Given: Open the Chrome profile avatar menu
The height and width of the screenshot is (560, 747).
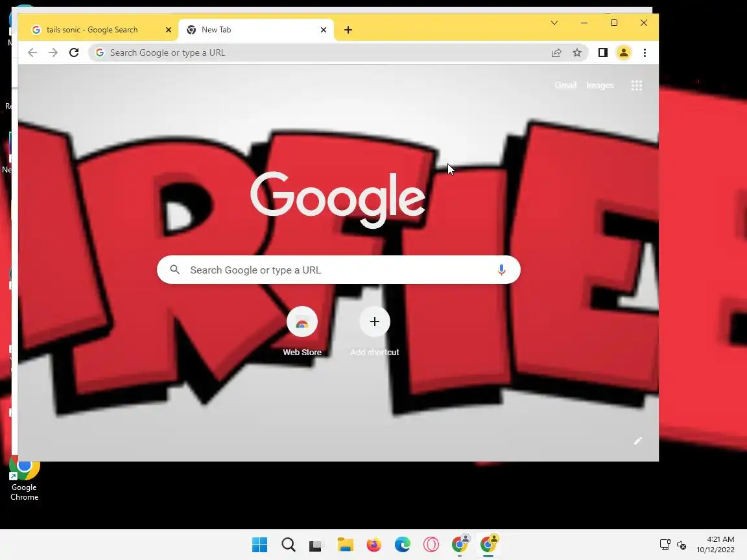Looking at the screenshot, I should tap(624, 52).
